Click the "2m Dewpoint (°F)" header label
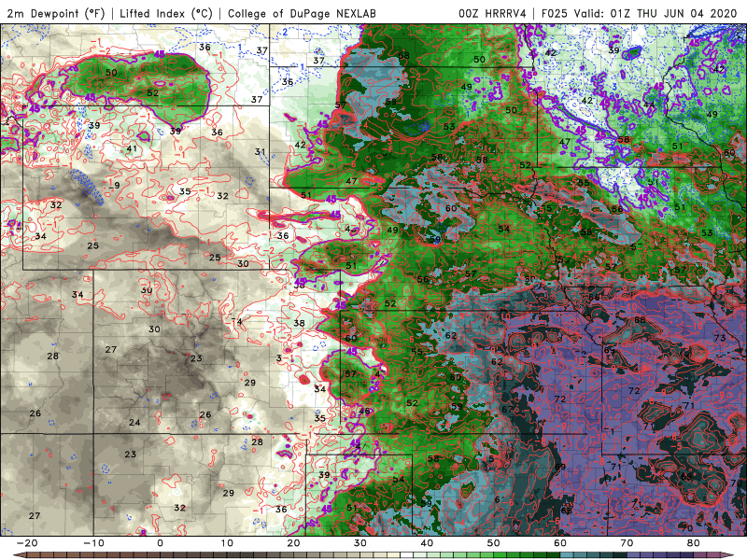Screen dimensions: 747x560 pos(55,13)
